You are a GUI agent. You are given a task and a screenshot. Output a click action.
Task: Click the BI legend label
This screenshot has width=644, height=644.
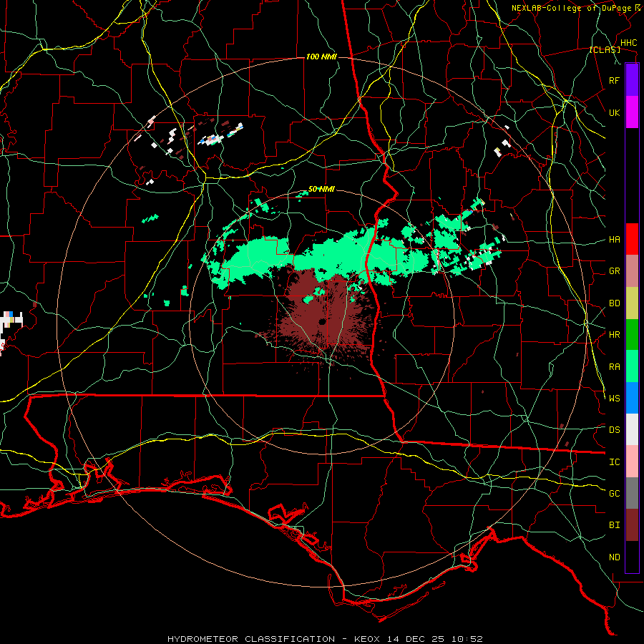tap(614, 525)
